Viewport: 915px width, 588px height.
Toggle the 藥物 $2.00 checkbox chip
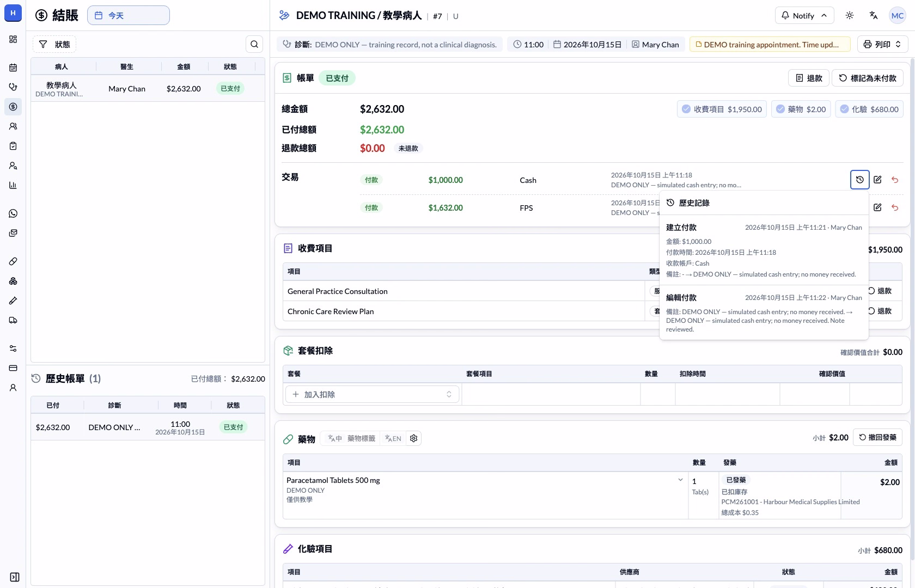point(801,109)
